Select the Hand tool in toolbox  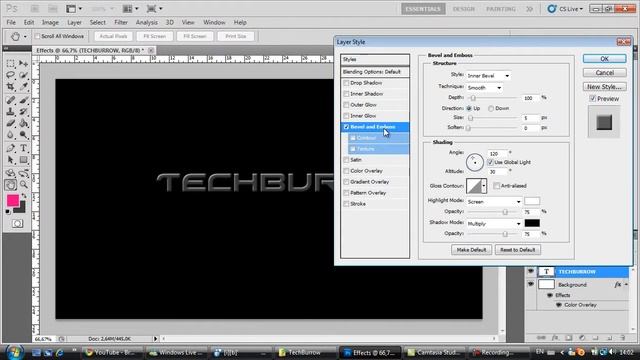click(x=11, y=185)
